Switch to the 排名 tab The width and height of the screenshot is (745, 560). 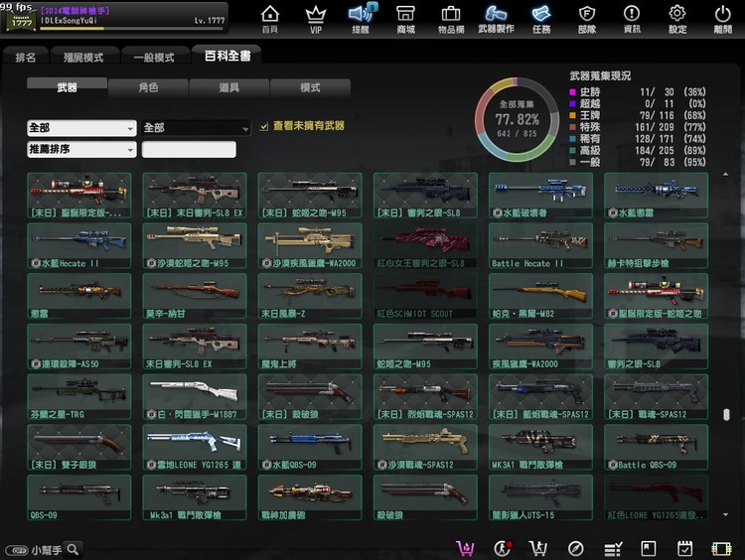tap(25, 57)
